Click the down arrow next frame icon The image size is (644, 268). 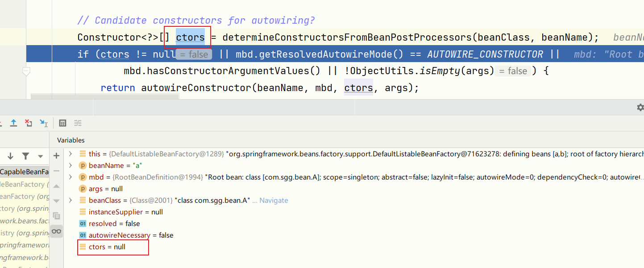(10, 156)
